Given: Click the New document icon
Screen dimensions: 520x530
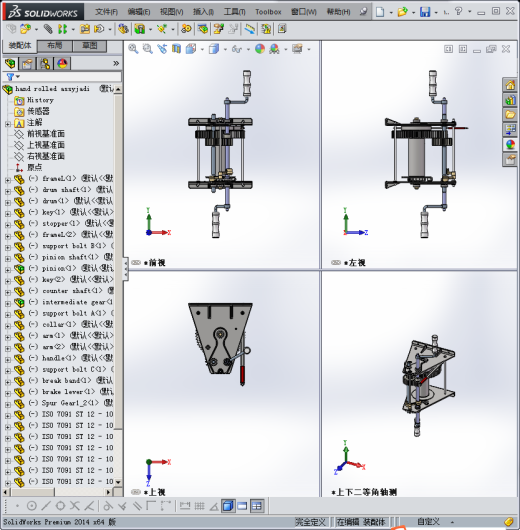Looking at the screenshot, I should [380, 12].
